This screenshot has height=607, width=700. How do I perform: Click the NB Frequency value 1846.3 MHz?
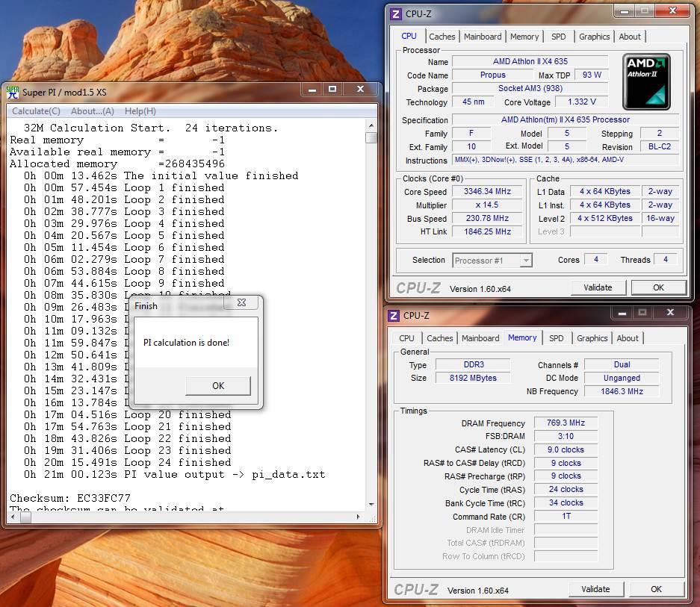click(622, 391)
